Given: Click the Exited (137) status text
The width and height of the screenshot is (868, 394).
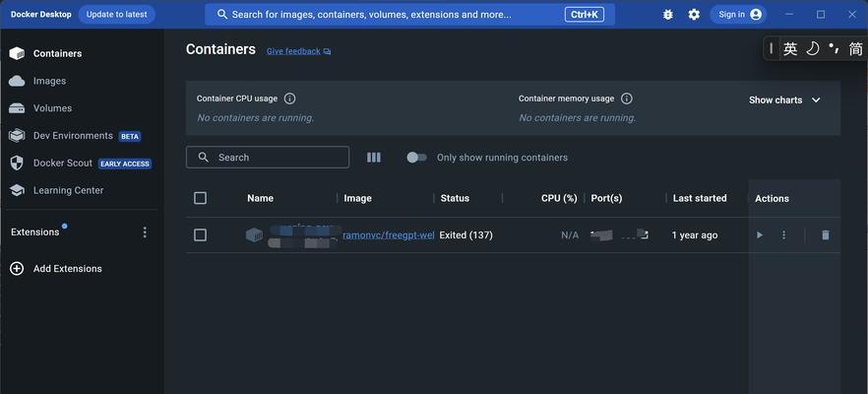Looking at the screenshot, I should point(466,235).
